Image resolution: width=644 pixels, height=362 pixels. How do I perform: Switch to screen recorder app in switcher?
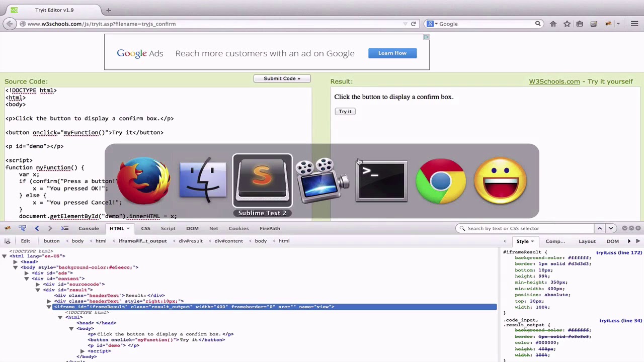tap(321, 180)
